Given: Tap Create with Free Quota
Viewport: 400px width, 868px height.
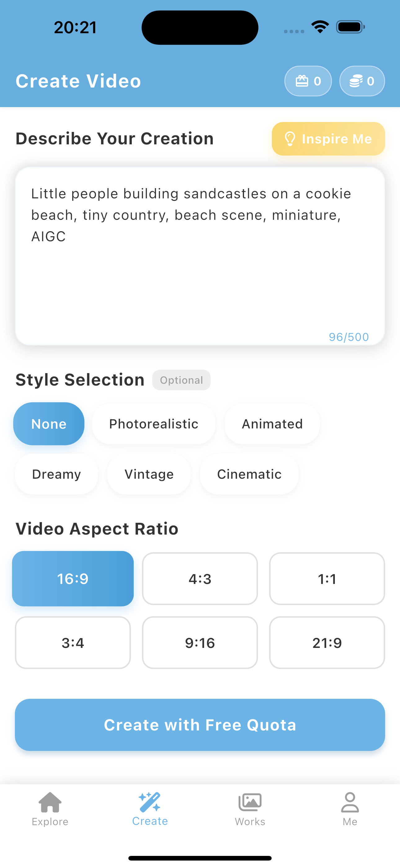Looking at the screenshot, I should coord(200,725).
